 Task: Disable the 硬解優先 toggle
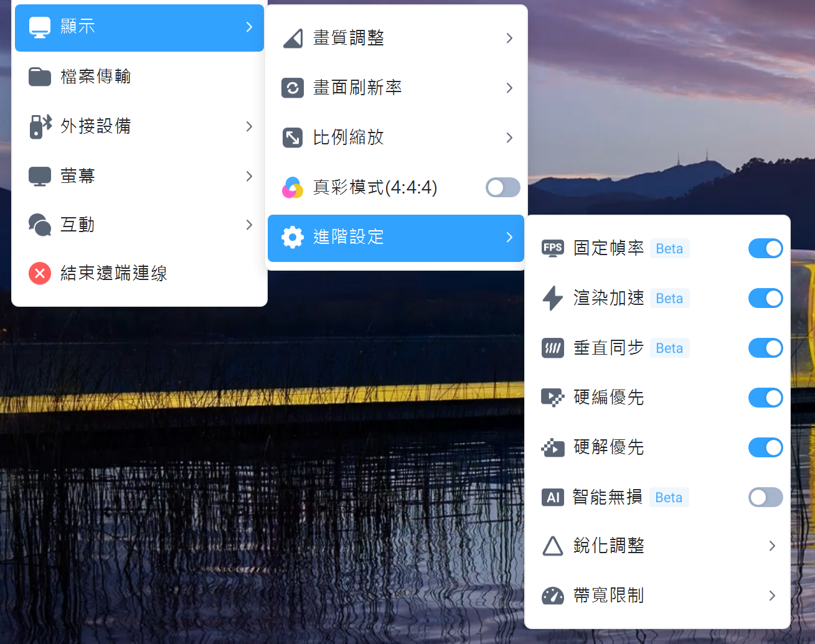tap(765, 447)
